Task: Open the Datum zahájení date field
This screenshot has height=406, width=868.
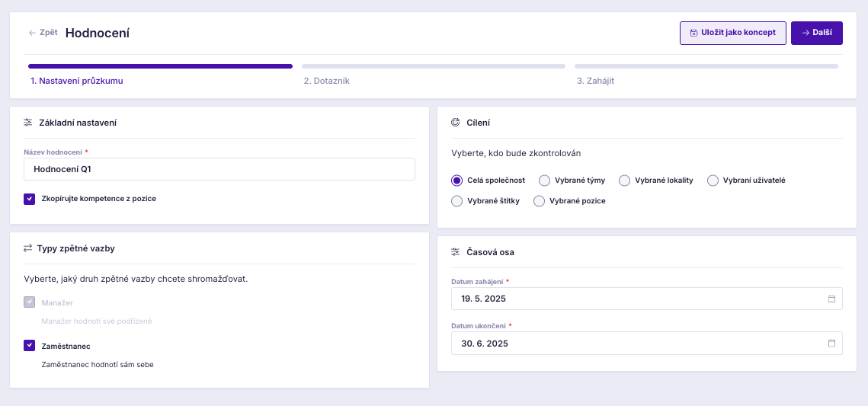Action: (646, 299)
